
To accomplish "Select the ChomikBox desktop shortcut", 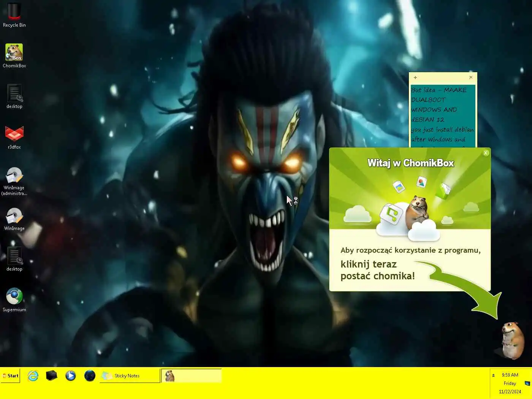I will coord(14,56).
